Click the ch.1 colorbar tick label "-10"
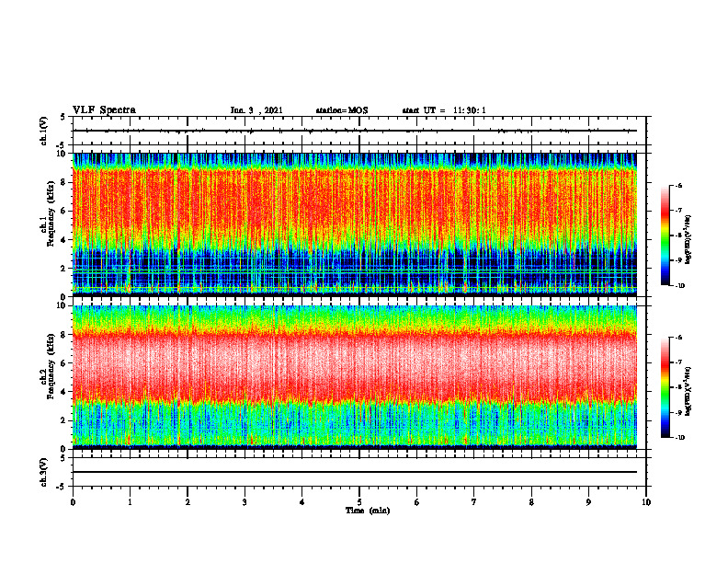This screenshot has width=728, height=563. [680, 286]
